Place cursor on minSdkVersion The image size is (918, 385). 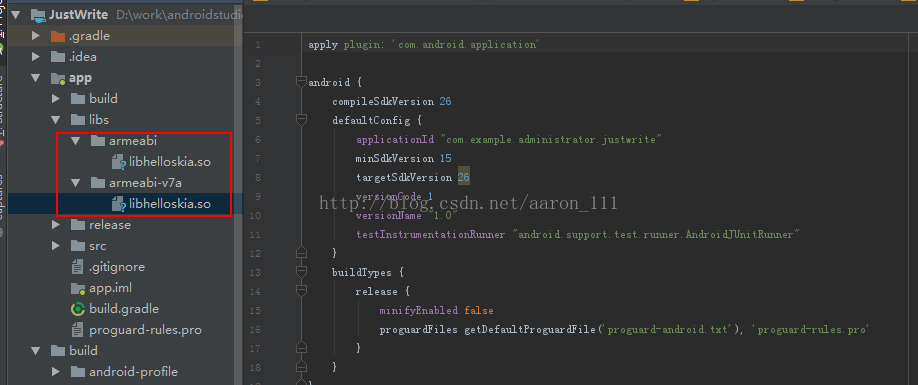pos(395,158)
